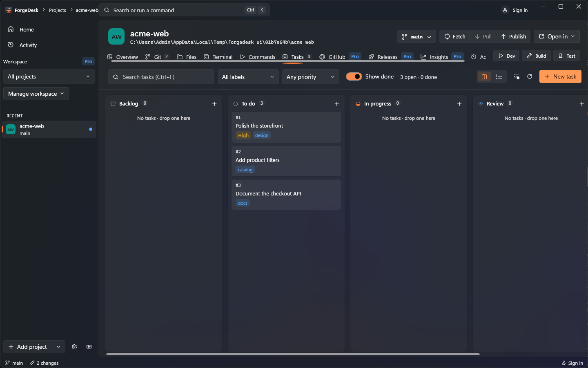Open the Any priority filter
This screenshot has width=588, height=368.
[x=311, y=77]
